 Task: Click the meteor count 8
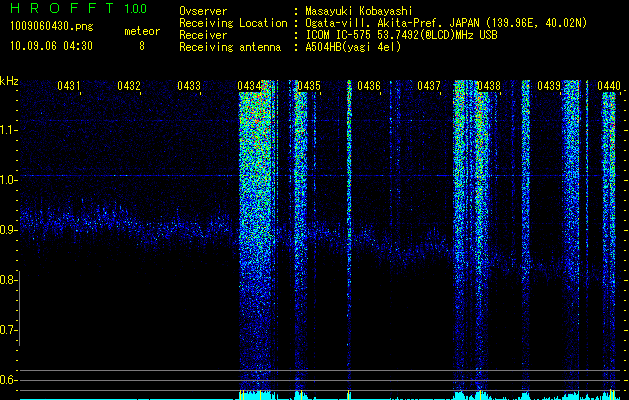[x=142, y=46]
